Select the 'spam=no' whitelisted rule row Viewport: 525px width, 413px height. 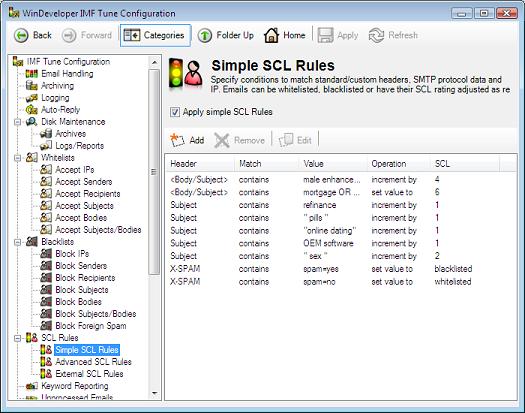340,282
